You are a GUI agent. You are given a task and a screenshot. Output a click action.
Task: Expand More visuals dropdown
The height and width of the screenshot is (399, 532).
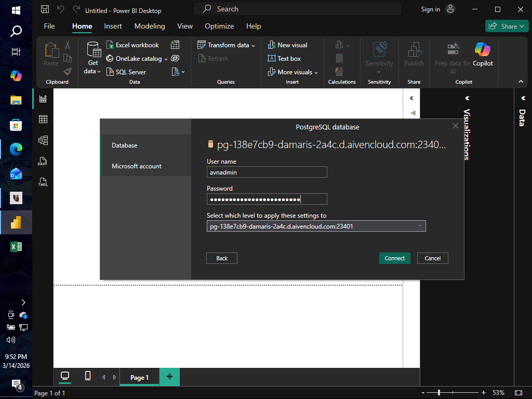coord(316,72)
